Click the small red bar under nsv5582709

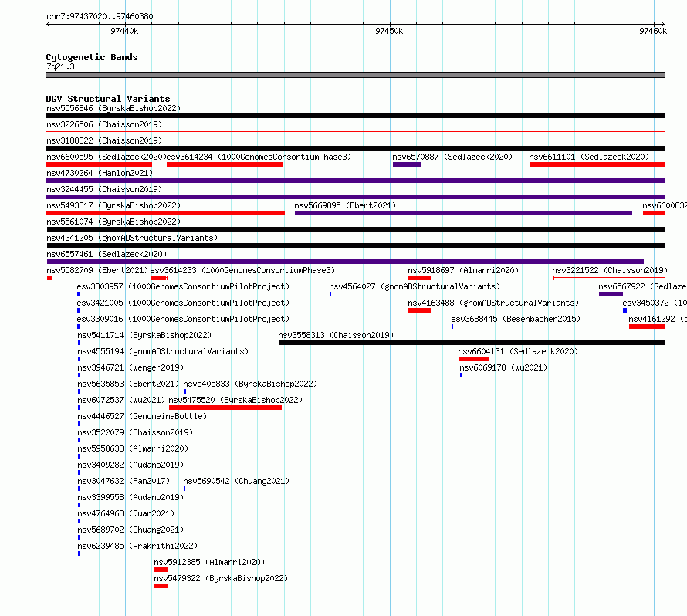pos(50,278)
